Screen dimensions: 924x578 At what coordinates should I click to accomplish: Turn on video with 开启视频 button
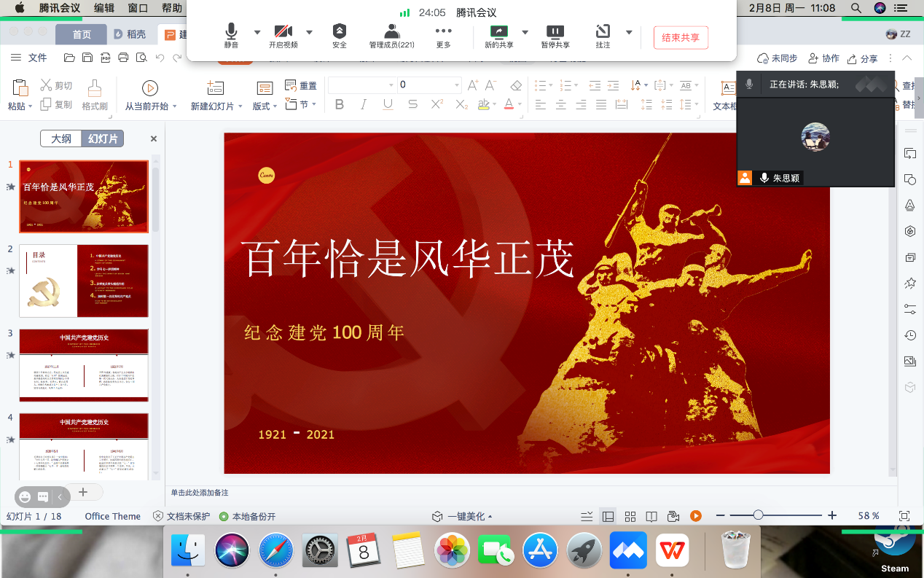(283, 33)
